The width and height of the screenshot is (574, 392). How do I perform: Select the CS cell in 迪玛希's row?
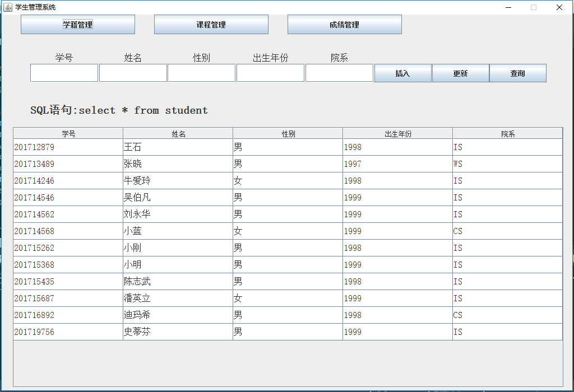[507, 315]
